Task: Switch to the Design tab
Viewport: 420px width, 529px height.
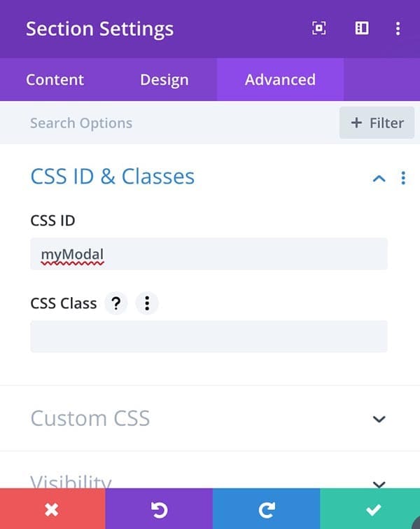Action: tap(164, 80)
